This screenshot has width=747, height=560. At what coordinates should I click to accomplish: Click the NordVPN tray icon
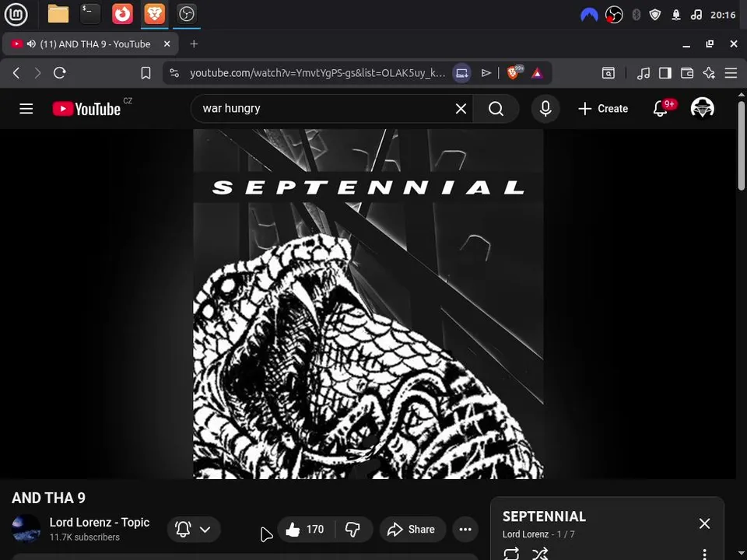[x=589, y=15]
